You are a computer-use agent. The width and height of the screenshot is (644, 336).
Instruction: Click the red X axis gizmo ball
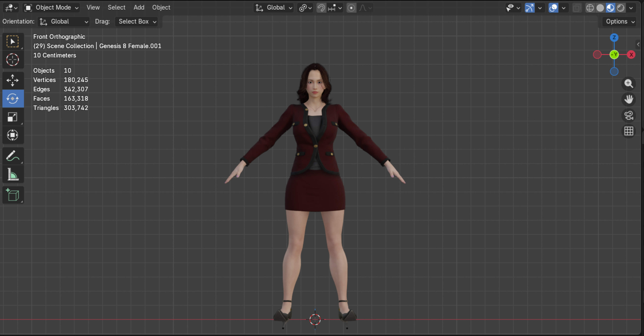click(x=631, y=55)
